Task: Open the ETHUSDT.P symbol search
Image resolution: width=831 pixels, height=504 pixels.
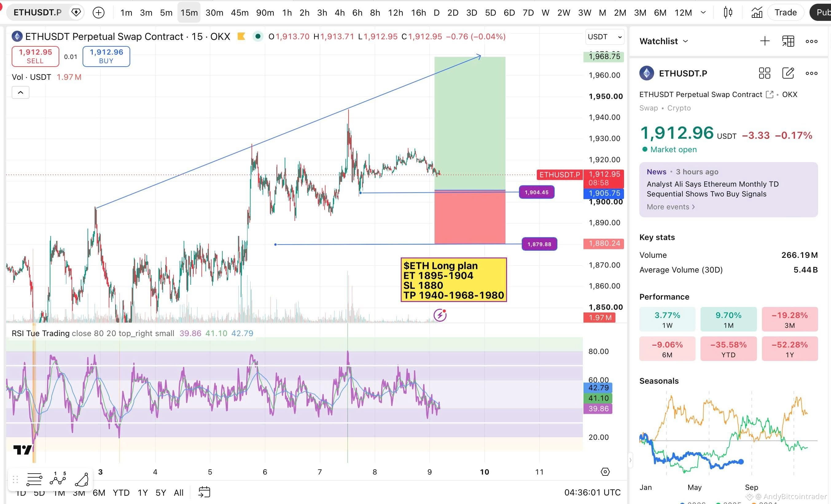Action: pyautogui.click(x=37, y=13)
